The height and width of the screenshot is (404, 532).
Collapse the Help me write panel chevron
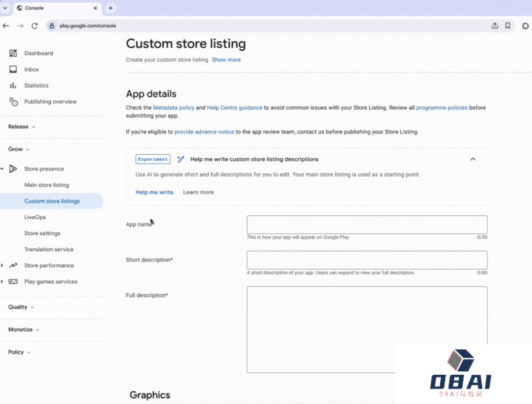(473, 159)
